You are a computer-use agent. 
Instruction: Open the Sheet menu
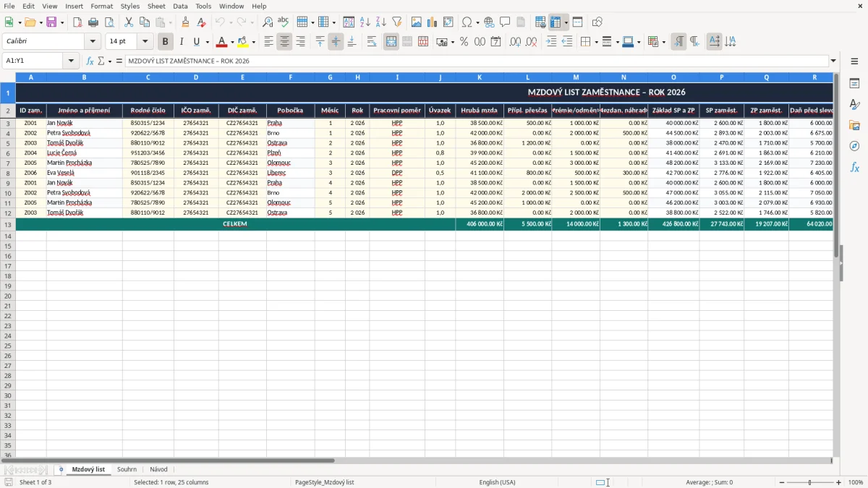coord(157,6)
